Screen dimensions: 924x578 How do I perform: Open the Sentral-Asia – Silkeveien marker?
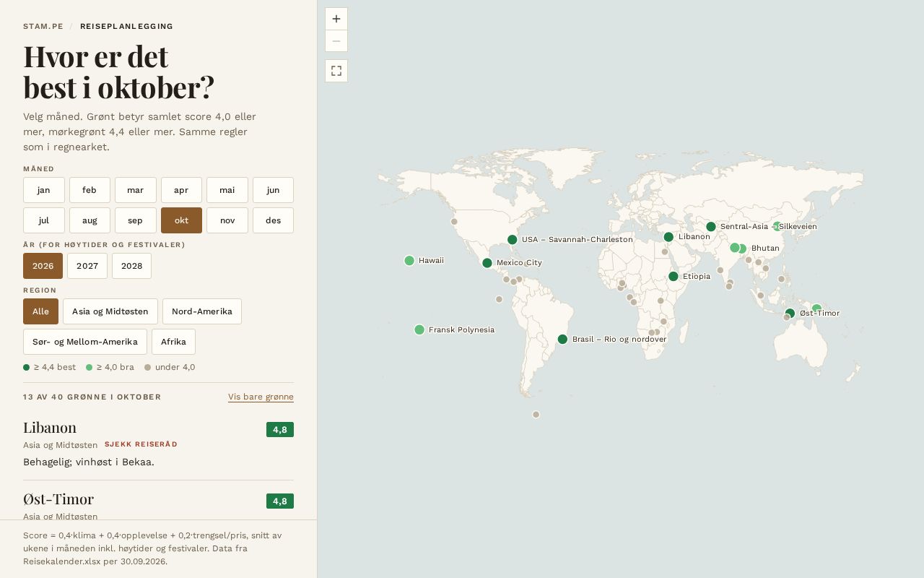click(x=711, y=227)
